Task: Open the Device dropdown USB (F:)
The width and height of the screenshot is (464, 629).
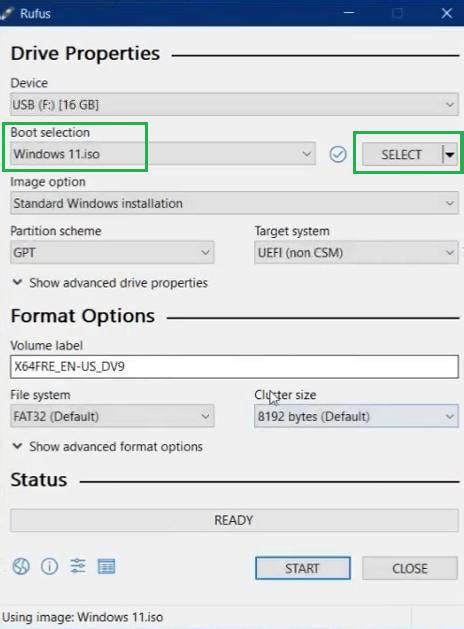Action: click(x=235, y=105)
